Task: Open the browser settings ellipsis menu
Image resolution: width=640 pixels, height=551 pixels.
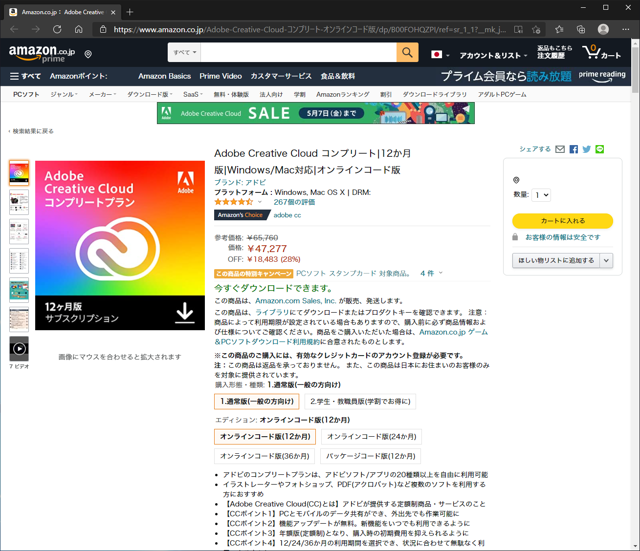Action: coord(626,29)
